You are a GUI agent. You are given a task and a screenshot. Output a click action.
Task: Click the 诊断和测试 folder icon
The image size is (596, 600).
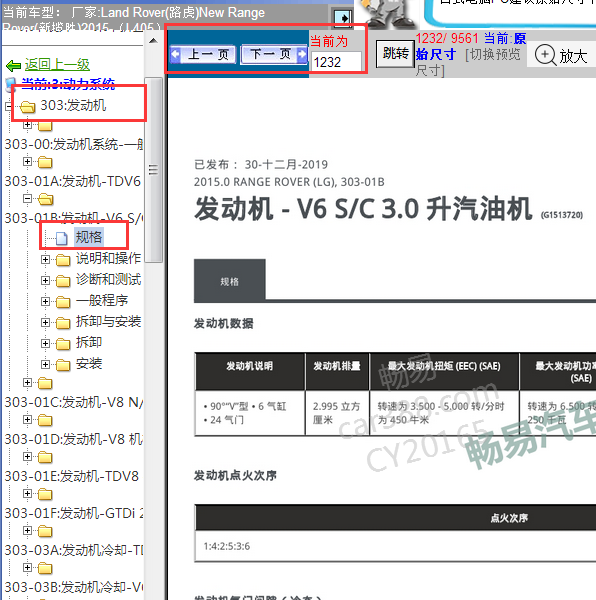coord(63,281)
